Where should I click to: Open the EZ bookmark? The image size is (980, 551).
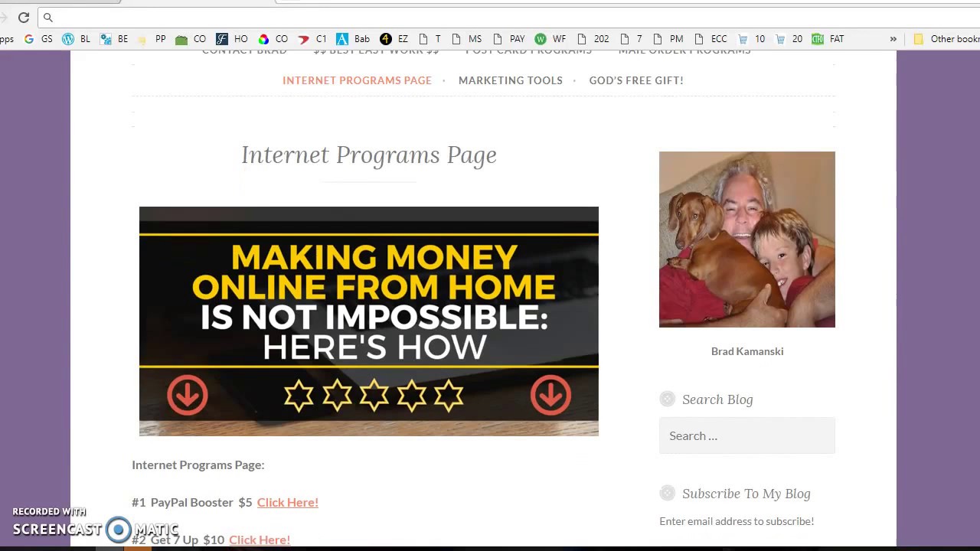(x=394, y=38)
